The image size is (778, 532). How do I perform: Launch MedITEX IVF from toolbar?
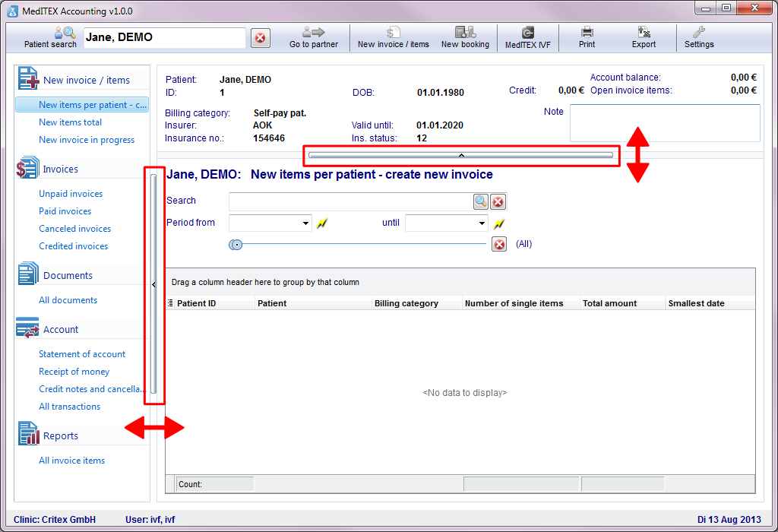click(528, 38)
